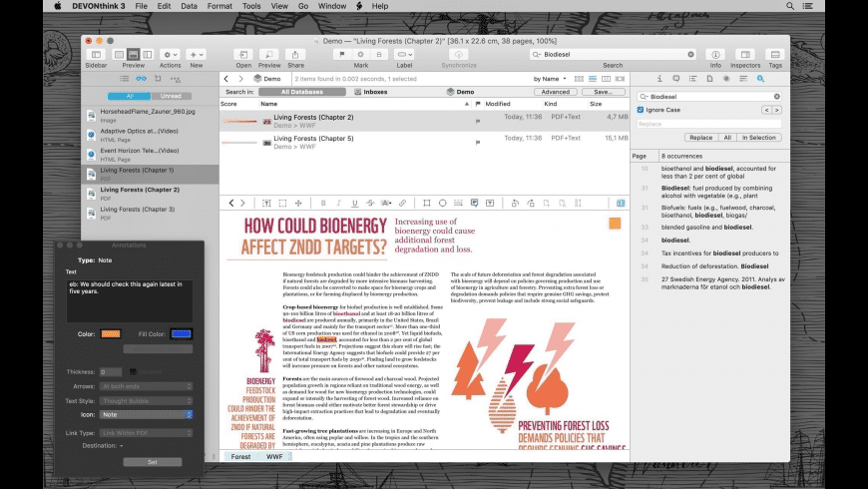Click the Open toolbar icon
Screen dimensions: 868x489
(243, 54)
